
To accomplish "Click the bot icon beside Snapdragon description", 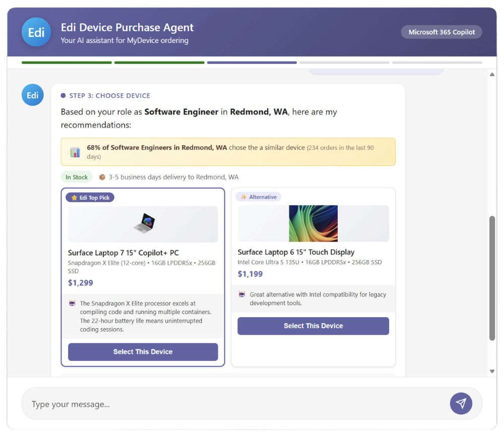I will pos(72,303).
